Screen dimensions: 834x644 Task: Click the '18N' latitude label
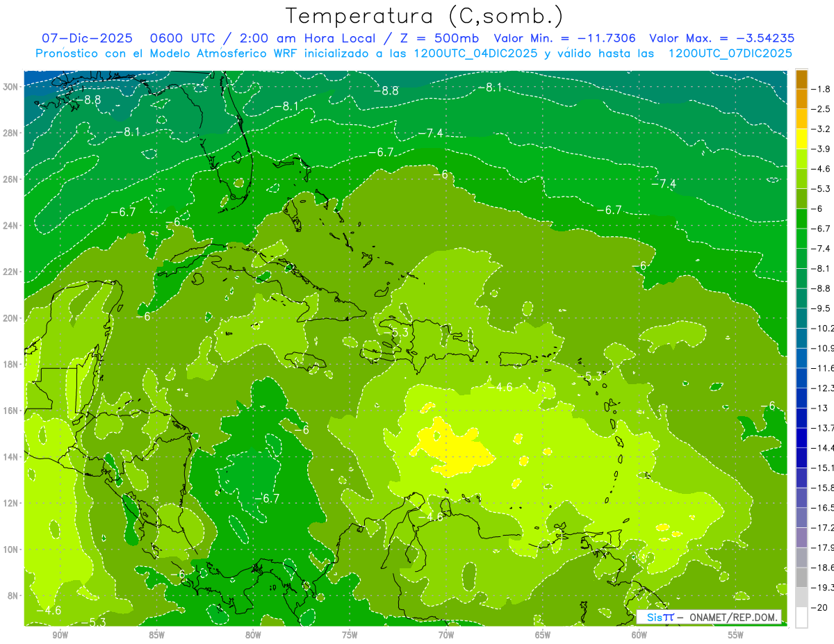[x=10, y=364]
